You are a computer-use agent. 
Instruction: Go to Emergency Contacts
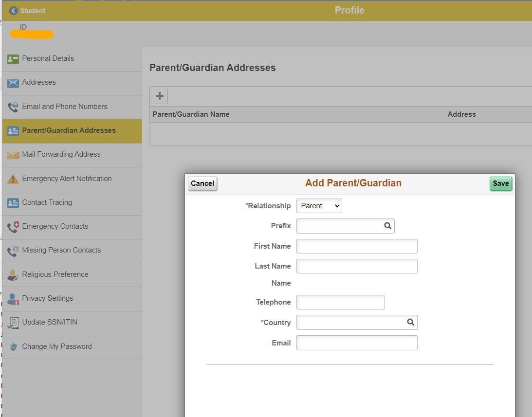point(55,226)
